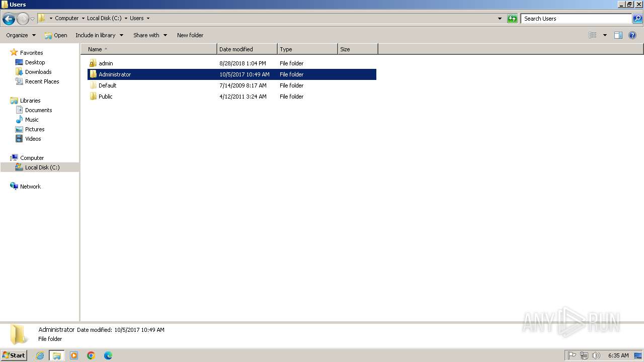The height and width of the screenshot is (362, 644).
Task: Toggle the preview pane
Action: 618,35
